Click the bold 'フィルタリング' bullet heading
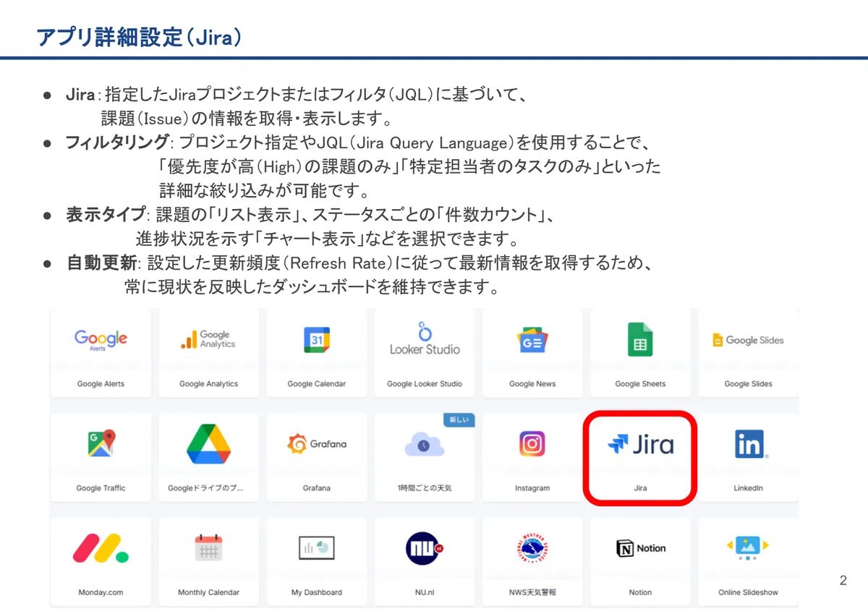Screen dimensions: 868x614 tap(117, 142)
